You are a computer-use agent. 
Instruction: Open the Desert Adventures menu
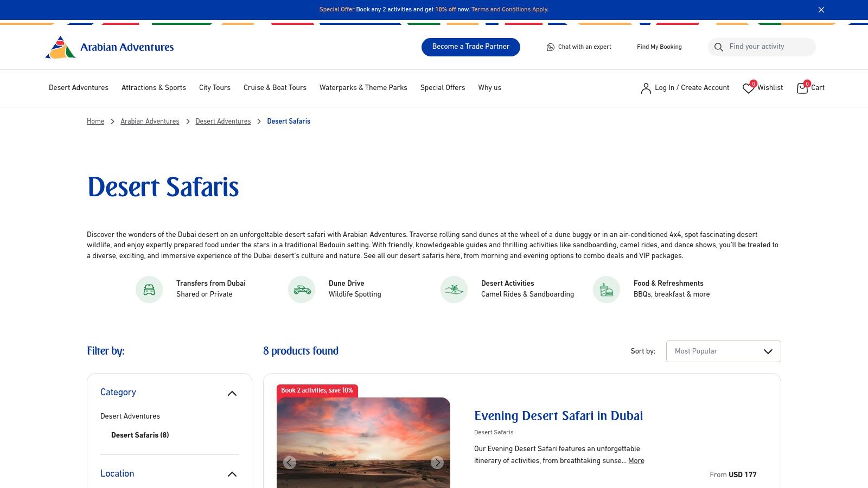tap(79, 88)
